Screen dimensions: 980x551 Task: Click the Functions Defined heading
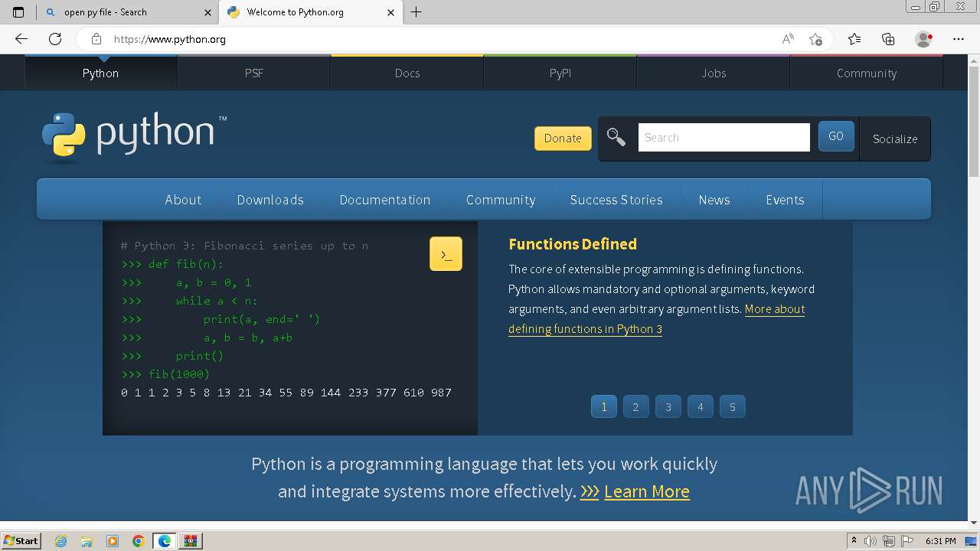(573, 244)
